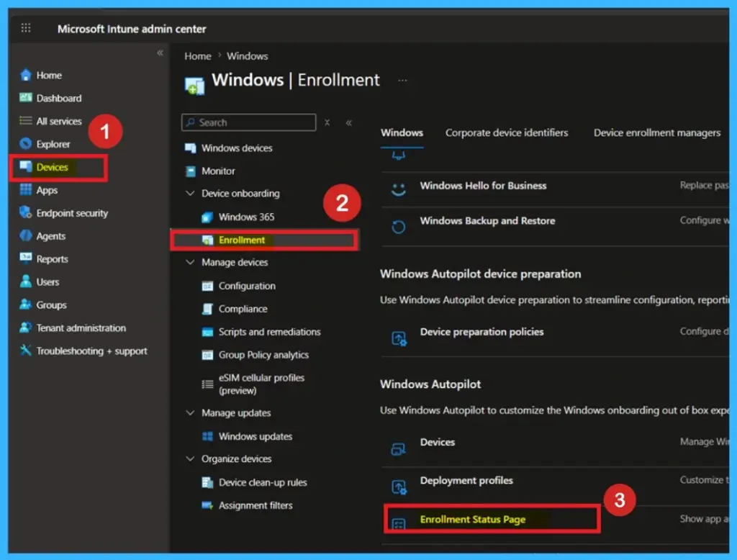Click the Troubleshooting + support wrench icon
The width and height of the screenshot is (737, 560).
pyautogui.click(x=26, y=351)
